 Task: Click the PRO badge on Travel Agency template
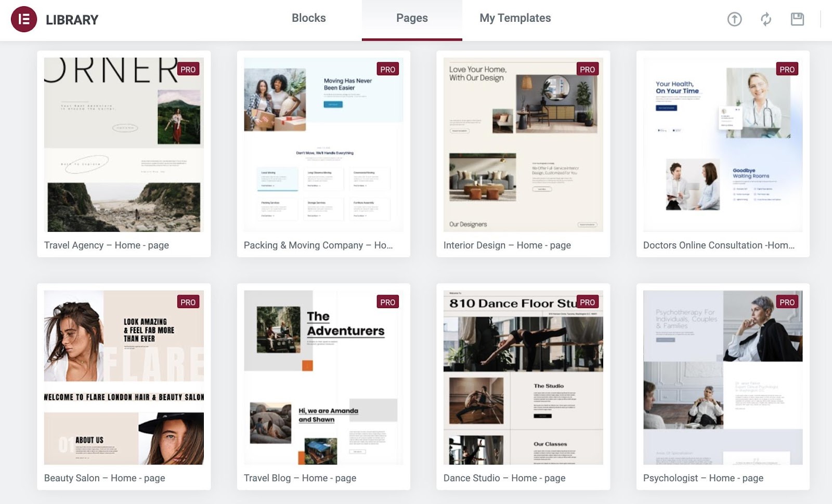point(188,69)
